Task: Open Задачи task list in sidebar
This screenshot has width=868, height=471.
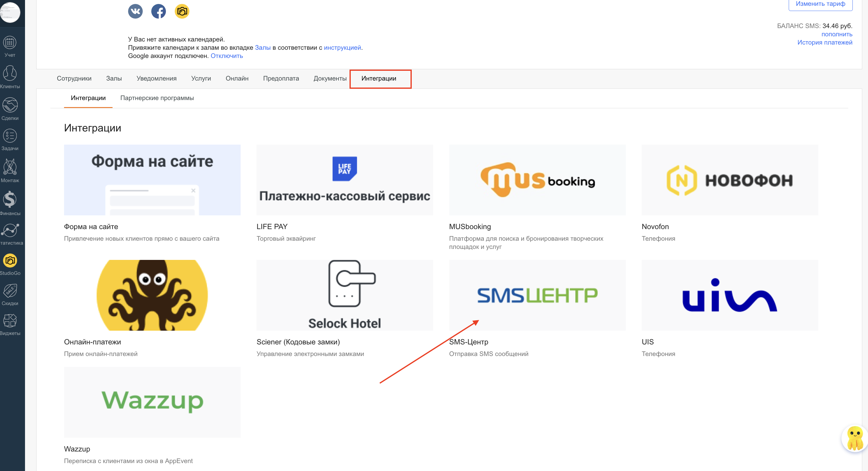Action: (x=10, y=139)
